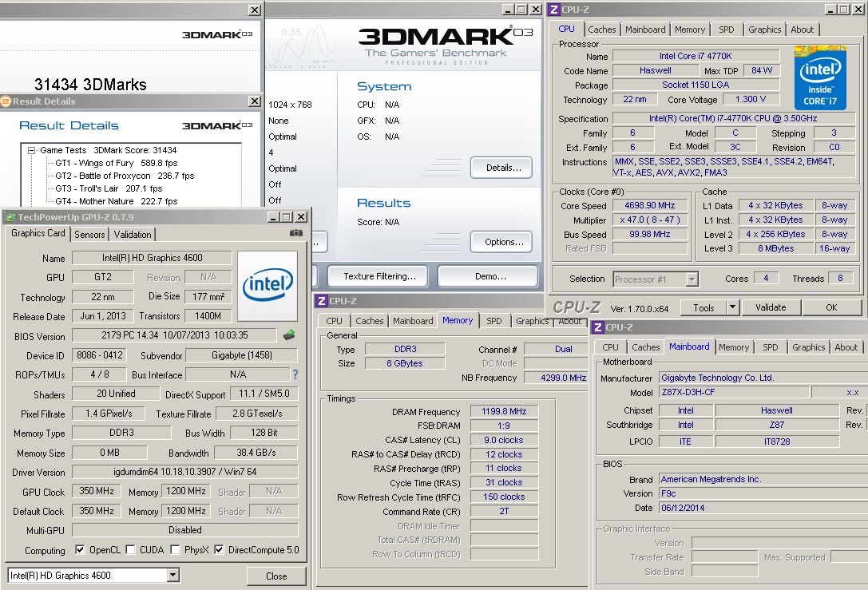Click the Intel logo in GPU-Z
Screen dimensions: 868x590
click(x=268, y=286)
